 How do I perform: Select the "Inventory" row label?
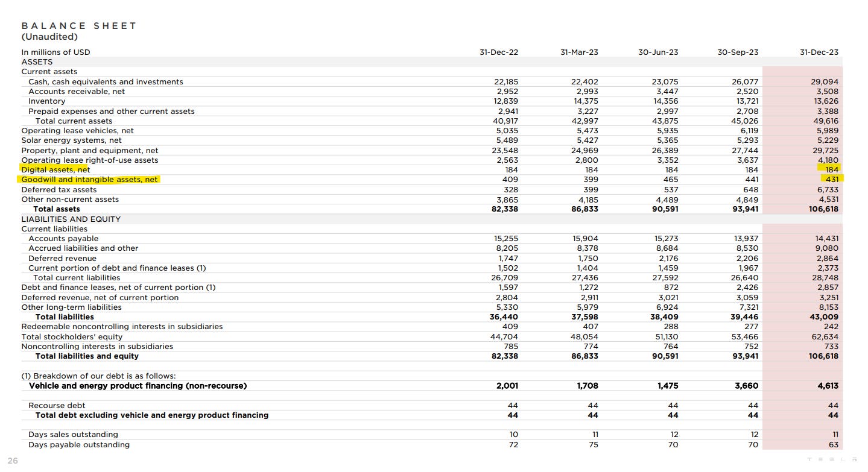click(x=47, y=101)
